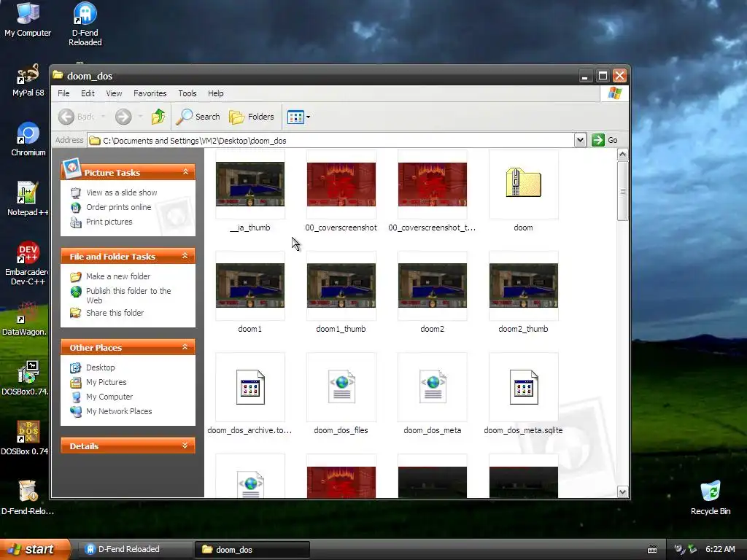Select doom_dos_meta XML file icon
Image resolution: width=747 pixels, height=560 pixels.
click(x=432, y=387)
